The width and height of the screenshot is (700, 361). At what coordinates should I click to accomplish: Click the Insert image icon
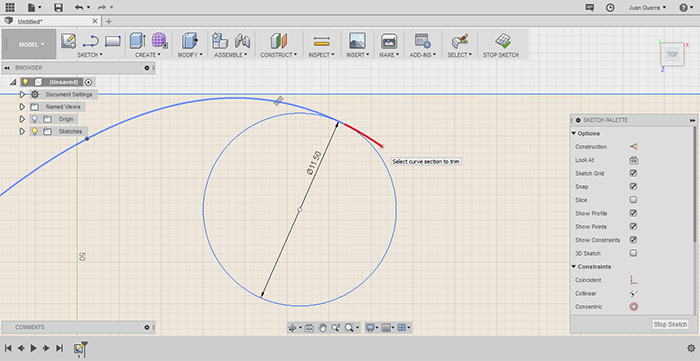point(357,41)
